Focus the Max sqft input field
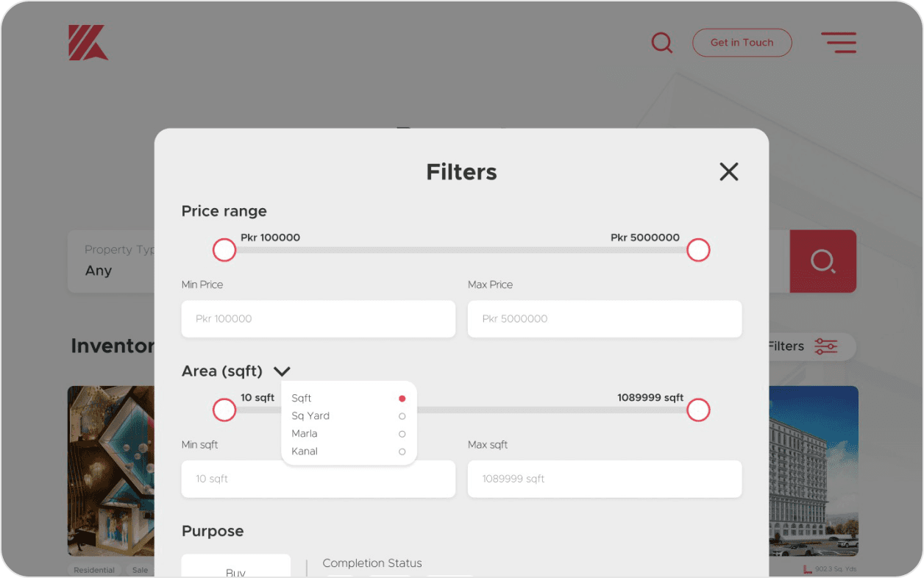The image size is (924, 578). [605, 479]
